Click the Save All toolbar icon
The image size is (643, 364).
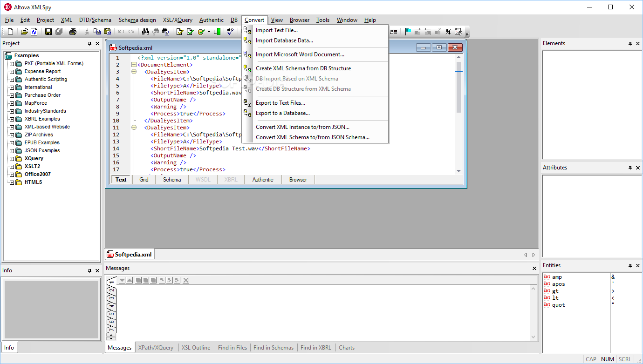point(59,32)
